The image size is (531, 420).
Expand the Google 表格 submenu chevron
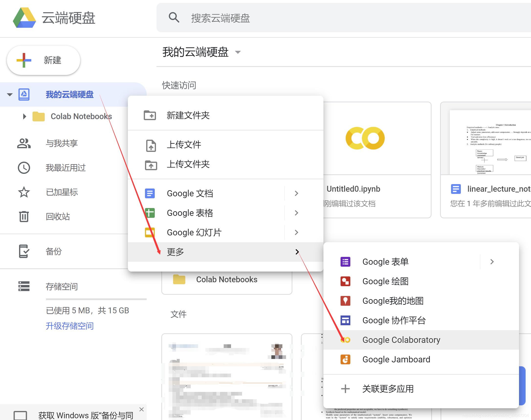click(296, 213)
